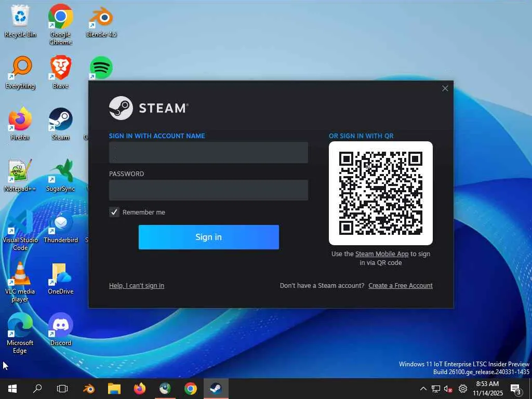Select the SugarSync desktop shortcut
Screen dimensions: 532x399
coord(60,176)
